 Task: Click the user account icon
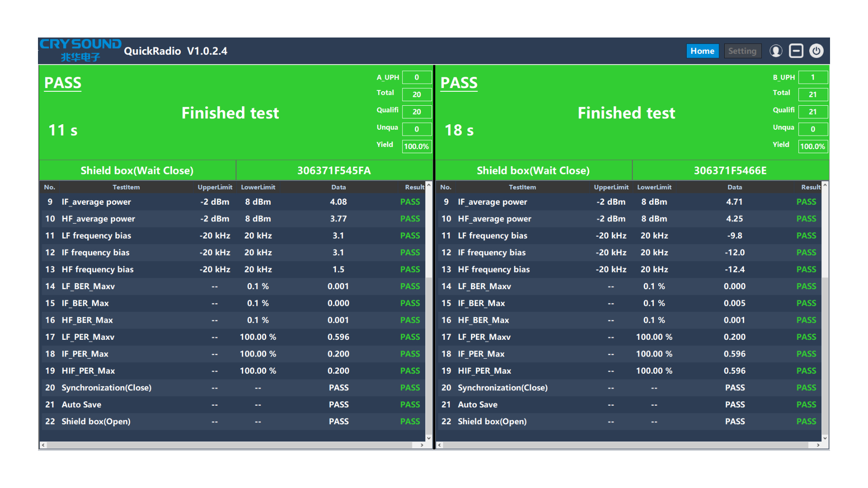(x=776, y=51)
